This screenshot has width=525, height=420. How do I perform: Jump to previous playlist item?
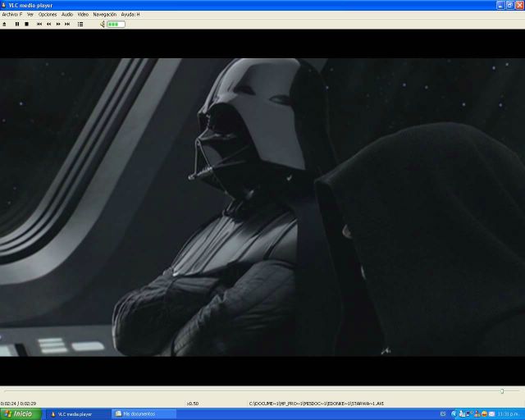pyautogui.click(x=39, y=24)
